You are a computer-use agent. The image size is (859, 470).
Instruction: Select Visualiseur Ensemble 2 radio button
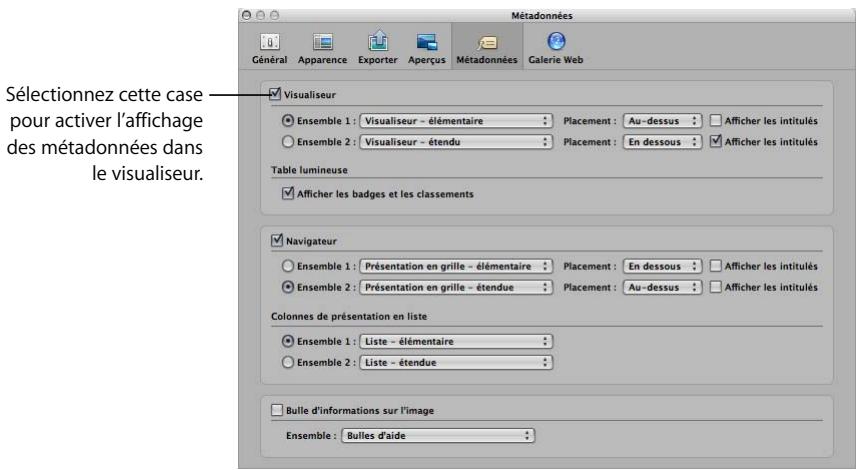[x=288, y=142]
